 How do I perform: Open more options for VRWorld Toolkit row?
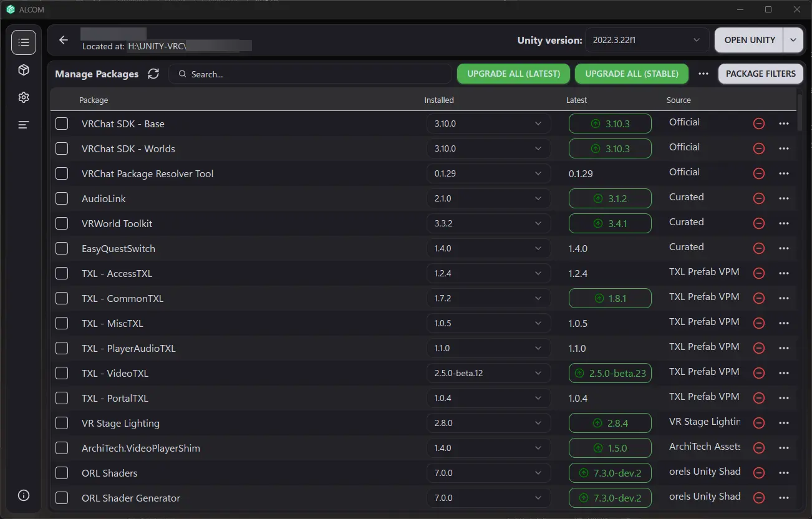pyautogui.click(x=784, y=223)
